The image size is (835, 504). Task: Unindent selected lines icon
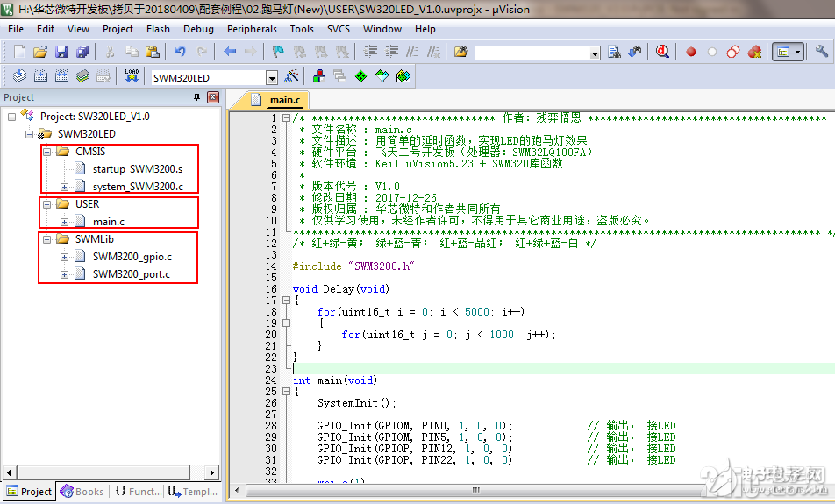click(x=391, y=52)
